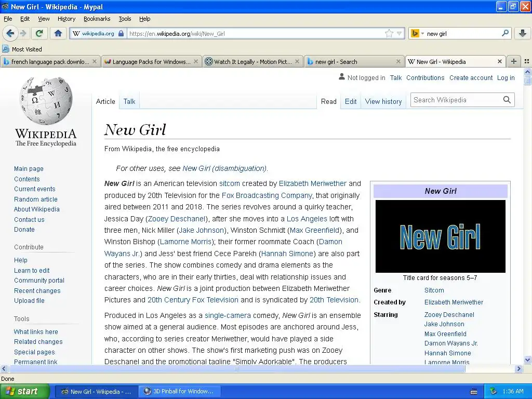
Task: Select the wiki Edit tab
Action: point(351,101)
